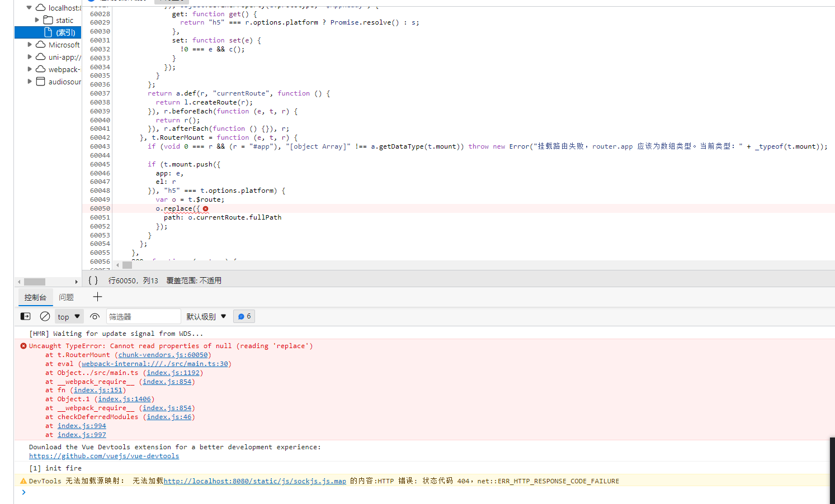Click the warning triangle on the DevTools message
Viewport: 835px width, 504px height.
pos(23,481)
